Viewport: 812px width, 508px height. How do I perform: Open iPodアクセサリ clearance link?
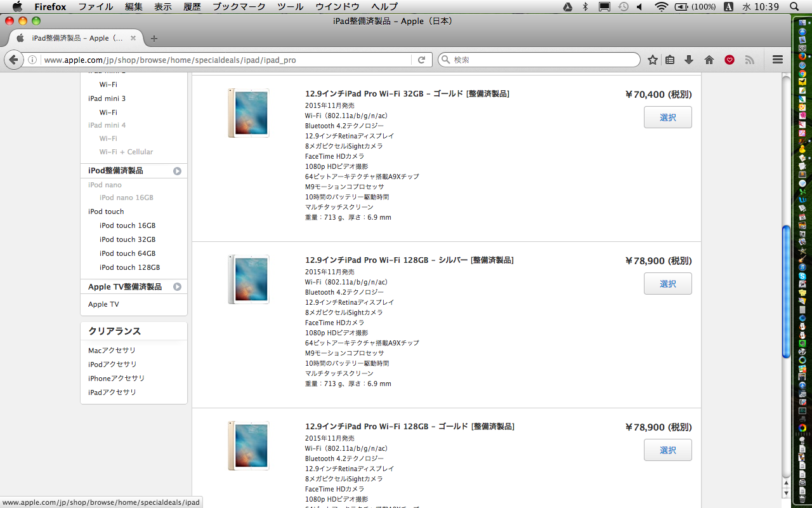(x=112, y=364)
